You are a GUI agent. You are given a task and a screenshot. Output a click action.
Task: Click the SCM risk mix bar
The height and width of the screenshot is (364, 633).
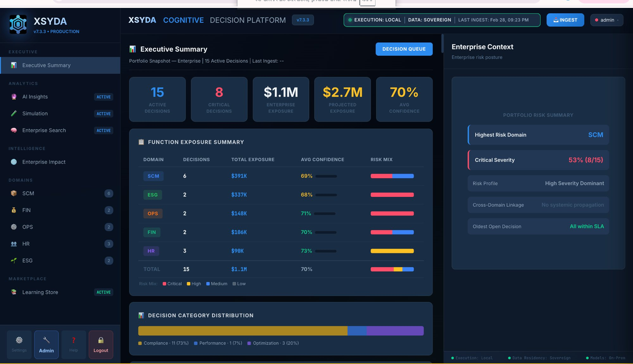pos(392,176)
